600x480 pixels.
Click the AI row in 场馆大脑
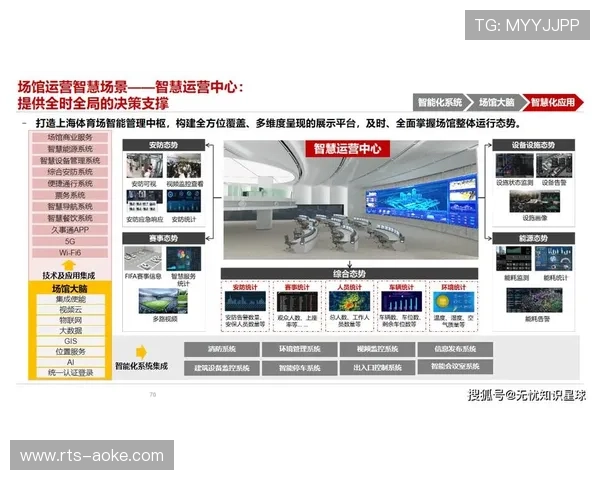coord(70,362)
